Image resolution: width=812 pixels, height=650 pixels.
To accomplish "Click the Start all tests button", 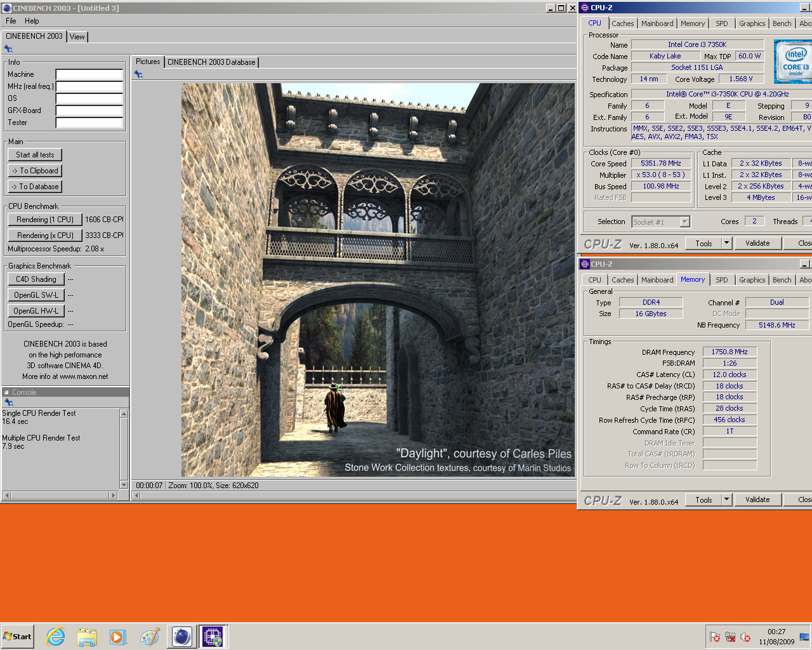I will click(35, 155).
